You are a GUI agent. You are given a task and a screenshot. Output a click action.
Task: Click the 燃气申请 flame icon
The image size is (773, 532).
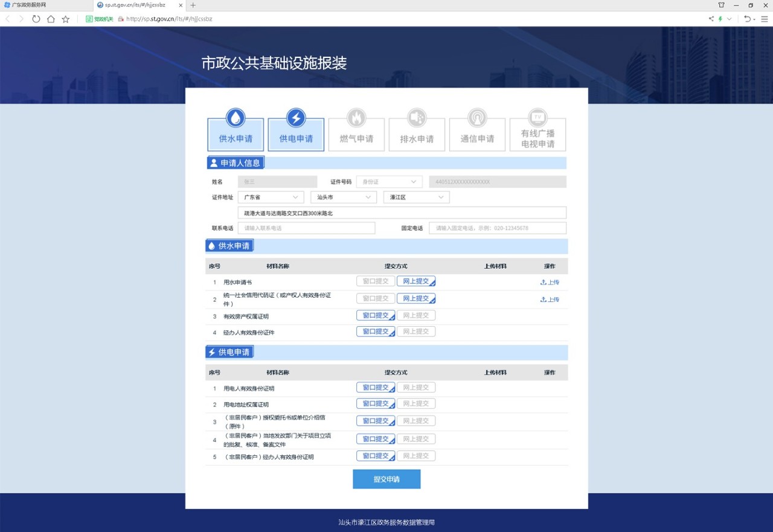click(356, 118)
